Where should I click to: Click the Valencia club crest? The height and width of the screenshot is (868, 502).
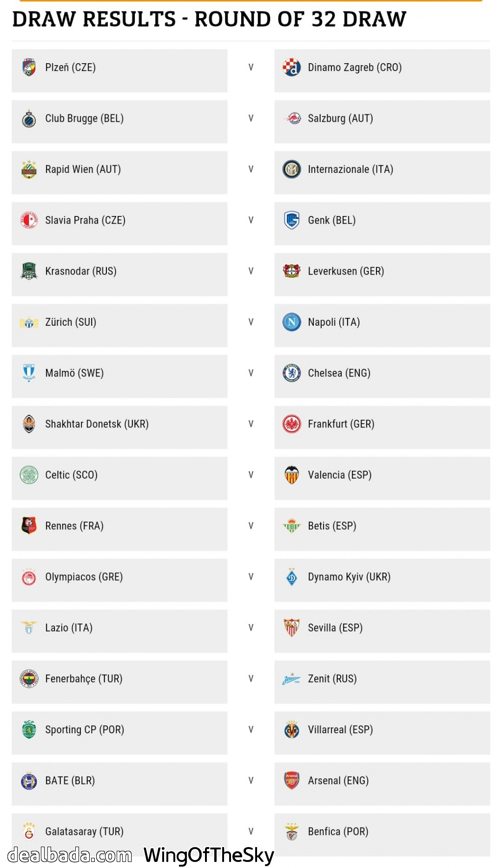click(291, 475)
